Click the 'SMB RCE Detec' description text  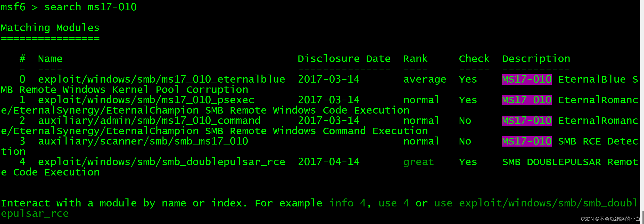(x=598, y=141)
